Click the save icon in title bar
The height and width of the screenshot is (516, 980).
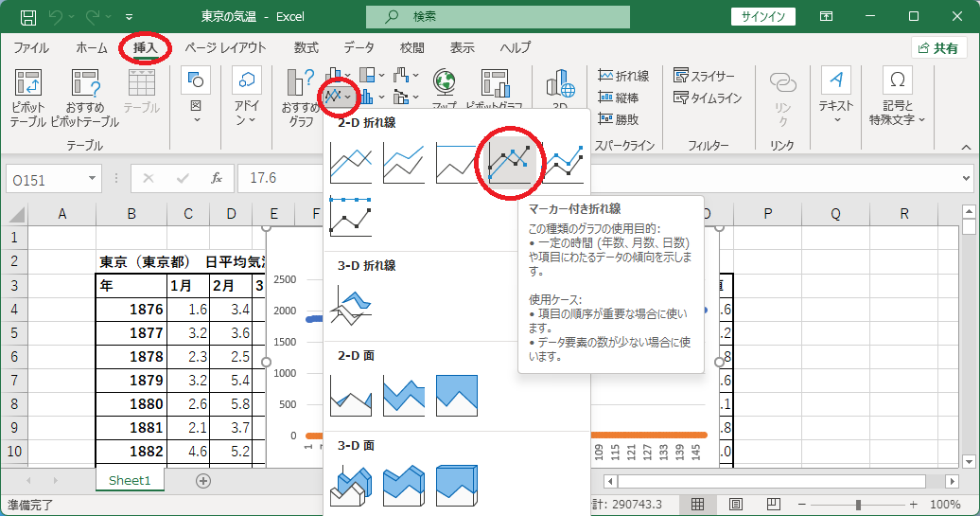coord(28,17)
